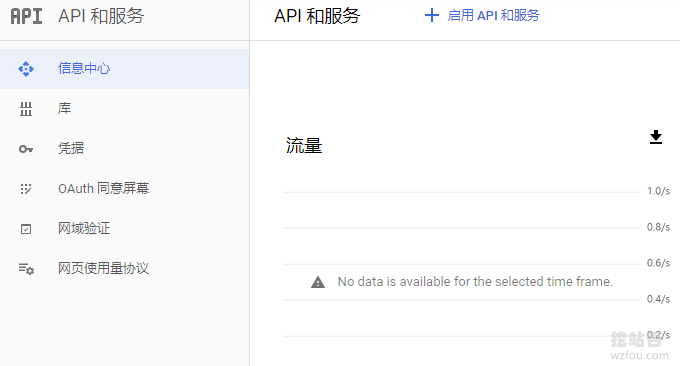This screenshot has height=366, width=680.
Task: Click the 0.8/s axis label
Action: point(658,227)
